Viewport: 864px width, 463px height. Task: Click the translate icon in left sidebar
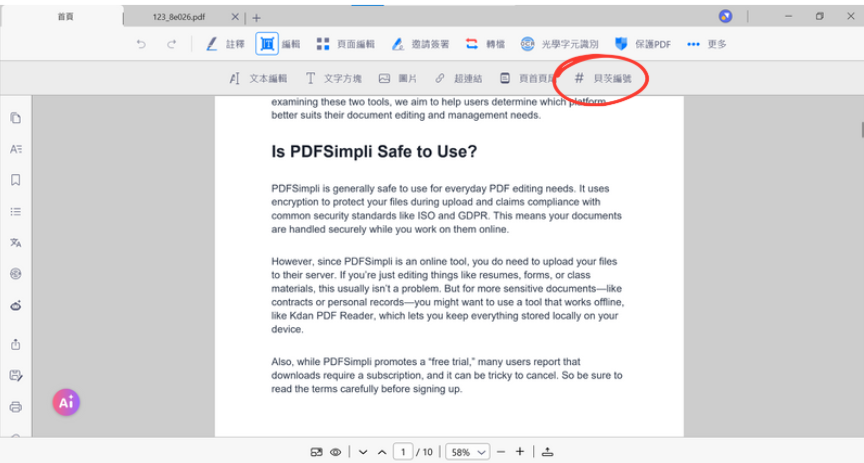[15, 243]
